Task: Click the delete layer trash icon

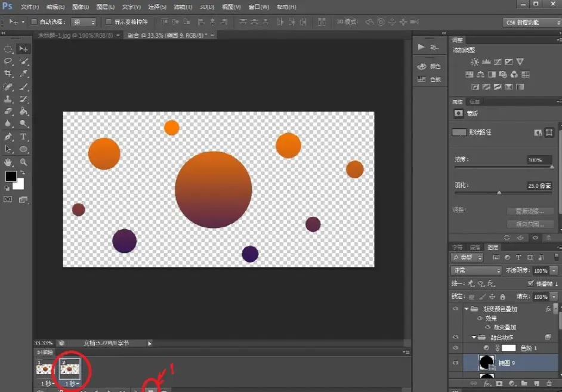Action: [x=549, y=383]
